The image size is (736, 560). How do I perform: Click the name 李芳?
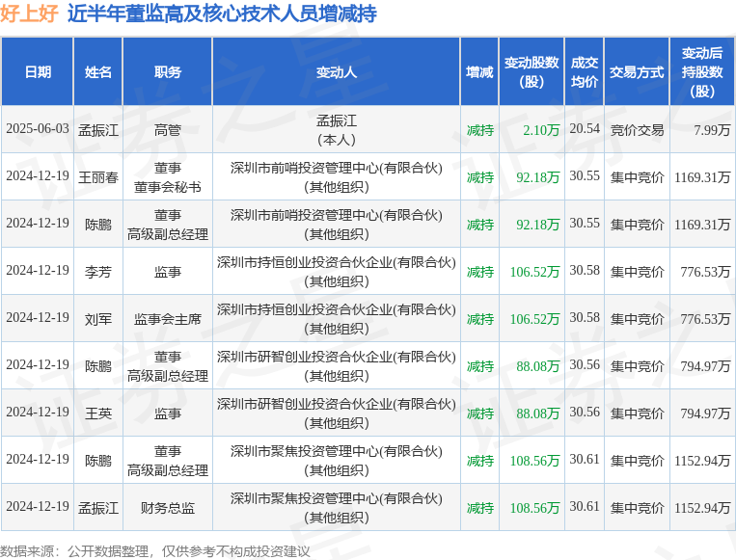click(x=98, y=272)
